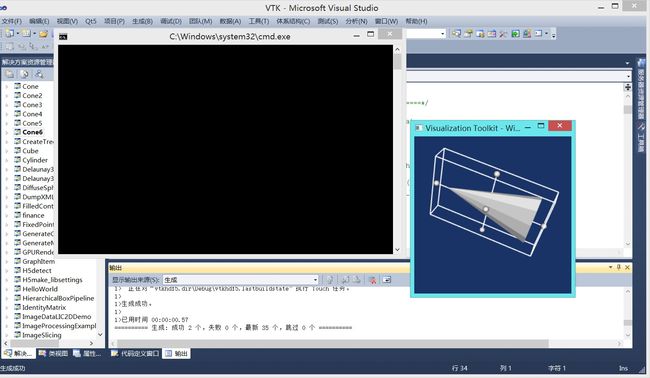The image size is (650, 378).
Task: Expand the HelloWorld project node
Action: [x=7, y=289]
